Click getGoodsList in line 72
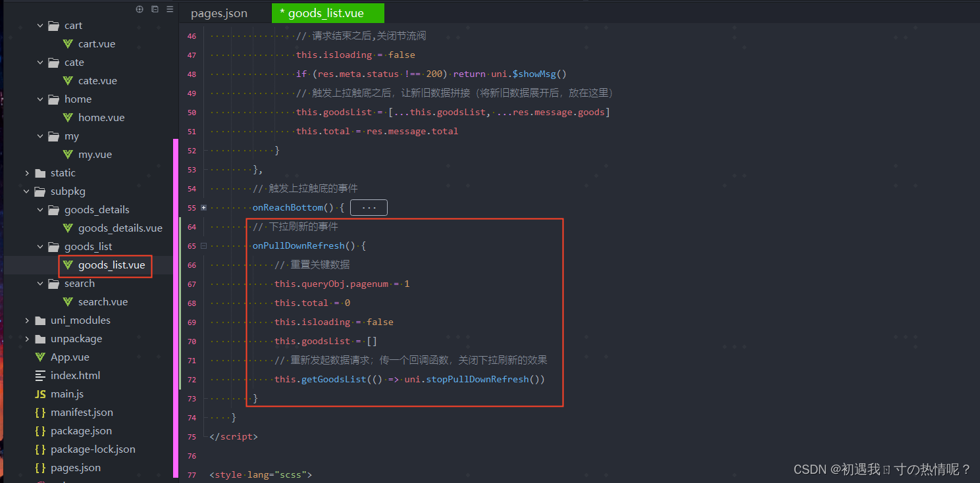This screenshot has height=483, width=980. coord(334,380)
